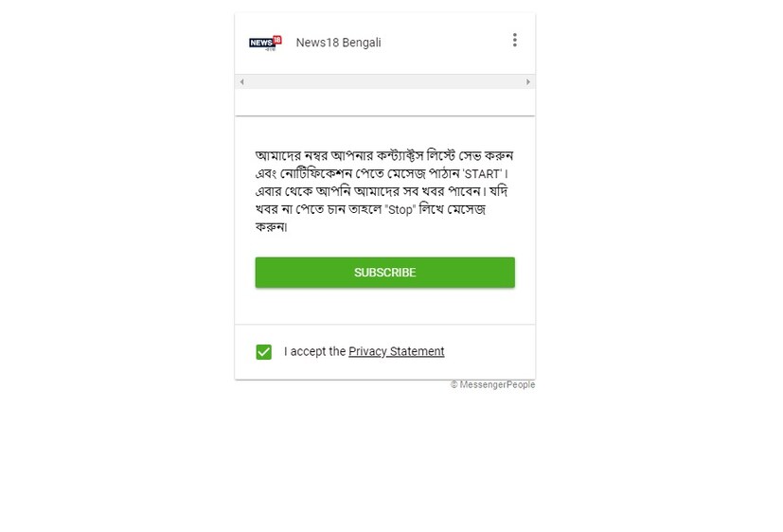Click the right scroll arrow
This screenshot has height=532, width=783.
(x=528, y=82)
